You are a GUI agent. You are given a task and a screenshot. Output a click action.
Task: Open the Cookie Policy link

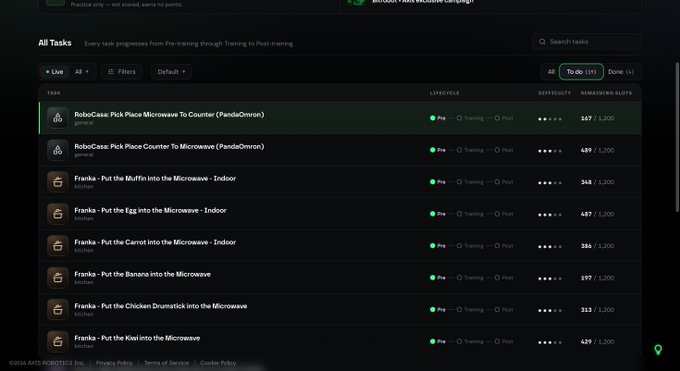218,363
